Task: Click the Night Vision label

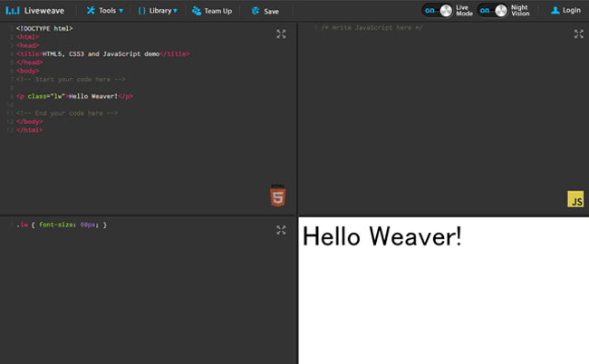Action: click(x=520, y=11)
